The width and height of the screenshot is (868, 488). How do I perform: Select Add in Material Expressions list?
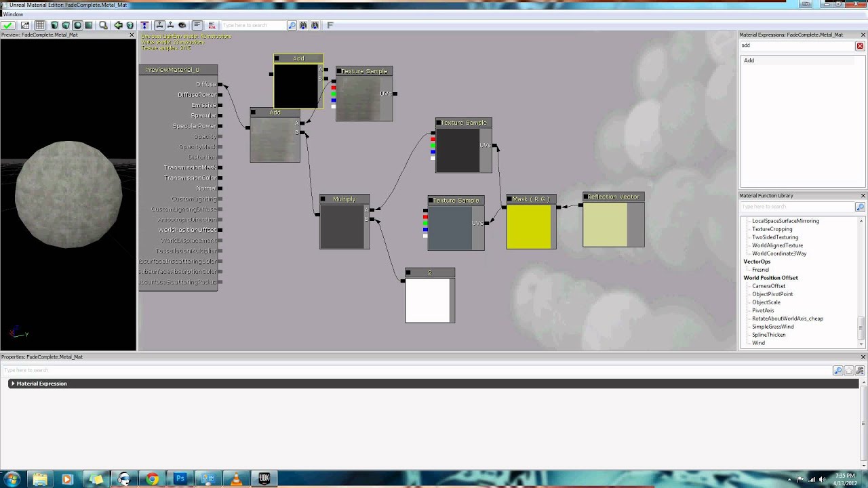click(749, 60)
